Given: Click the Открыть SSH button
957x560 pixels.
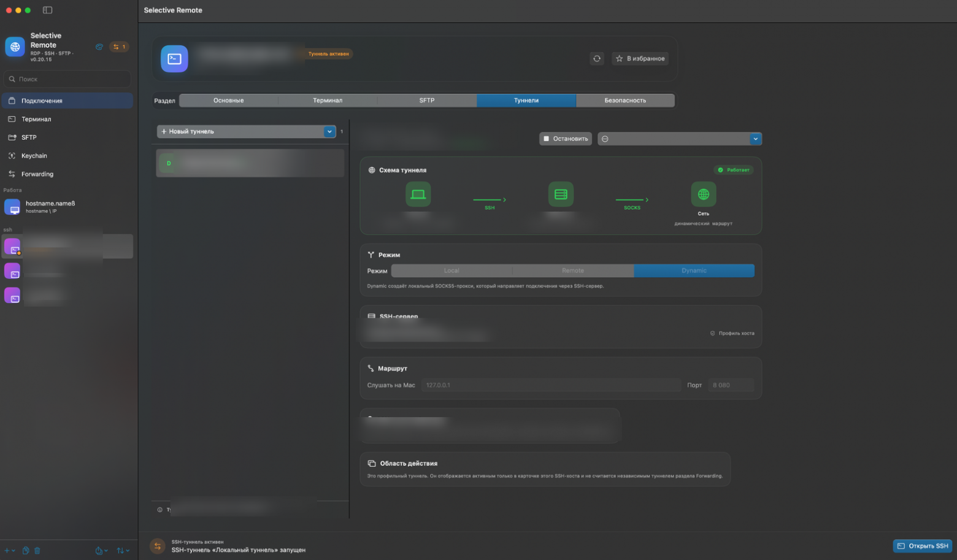Looking at the screenshot, I should (x=923, y=546).
